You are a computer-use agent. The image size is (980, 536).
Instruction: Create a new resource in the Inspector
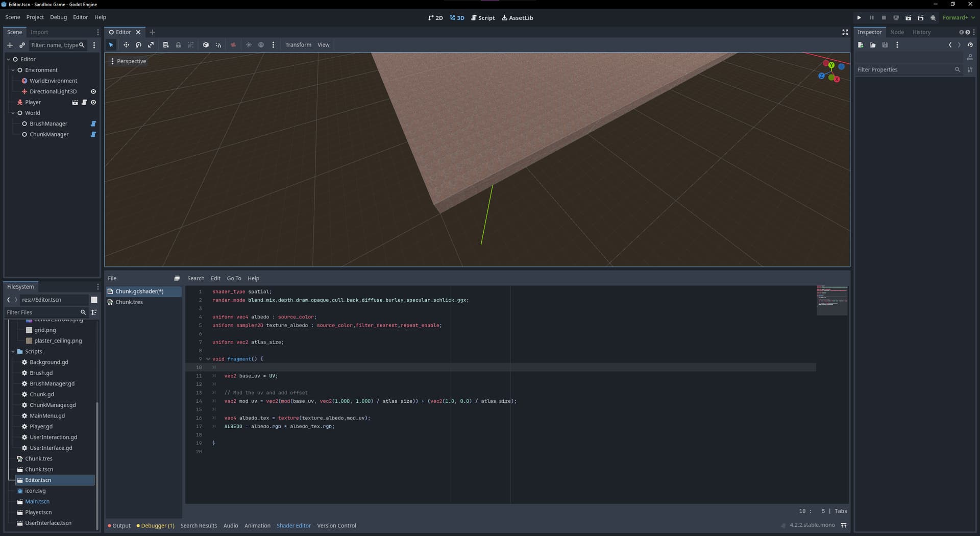point(861,45)
